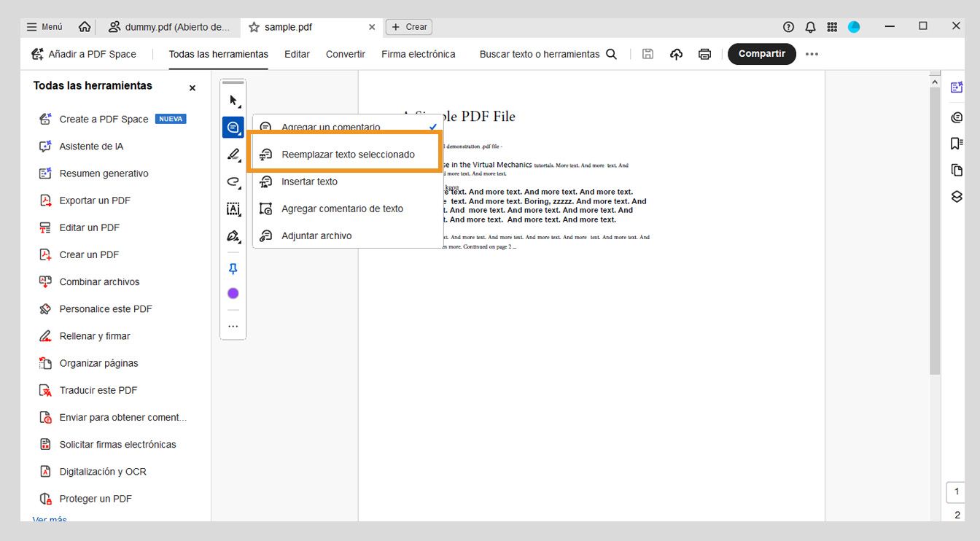Select the add text box tool
Viewport: 980px width, 541px height.
[x=233, y=209]
